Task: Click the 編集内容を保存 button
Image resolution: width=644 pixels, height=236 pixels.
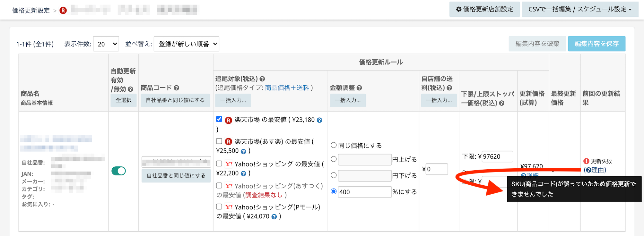Action: pyautogui.click(x=596, y=44)
